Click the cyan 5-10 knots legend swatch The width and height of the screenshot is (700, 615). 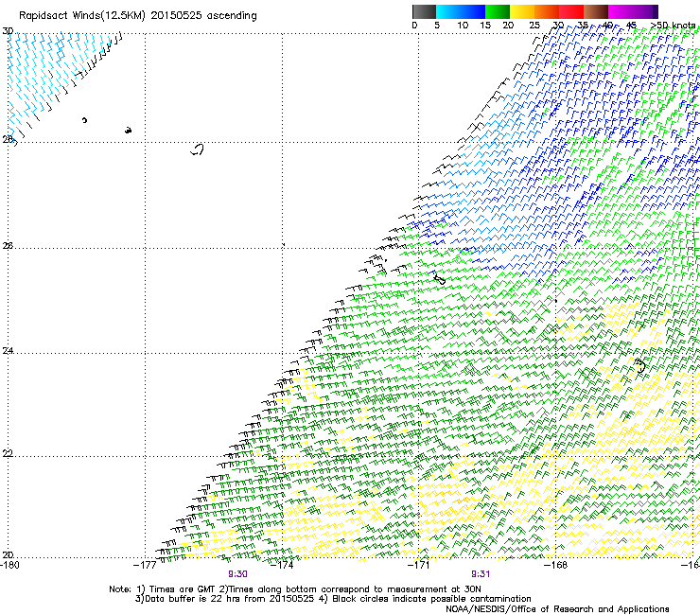(x=448, y=11)
